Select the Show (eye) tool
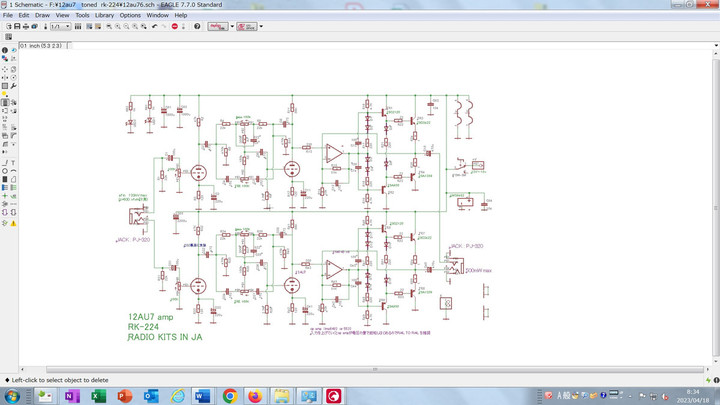 tap(12, 49)
